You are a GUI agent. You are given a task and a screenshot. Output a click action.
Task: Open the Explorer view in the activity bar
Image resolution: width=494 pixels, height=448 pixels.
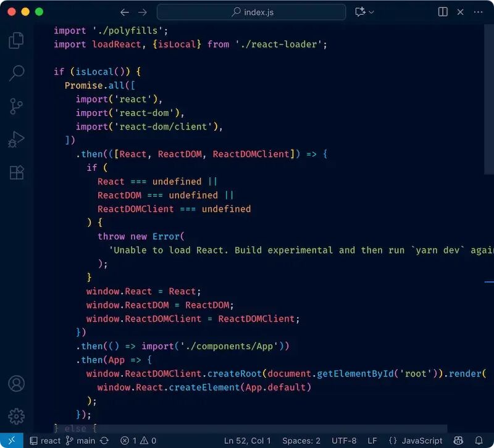click(x=17, y=40)
